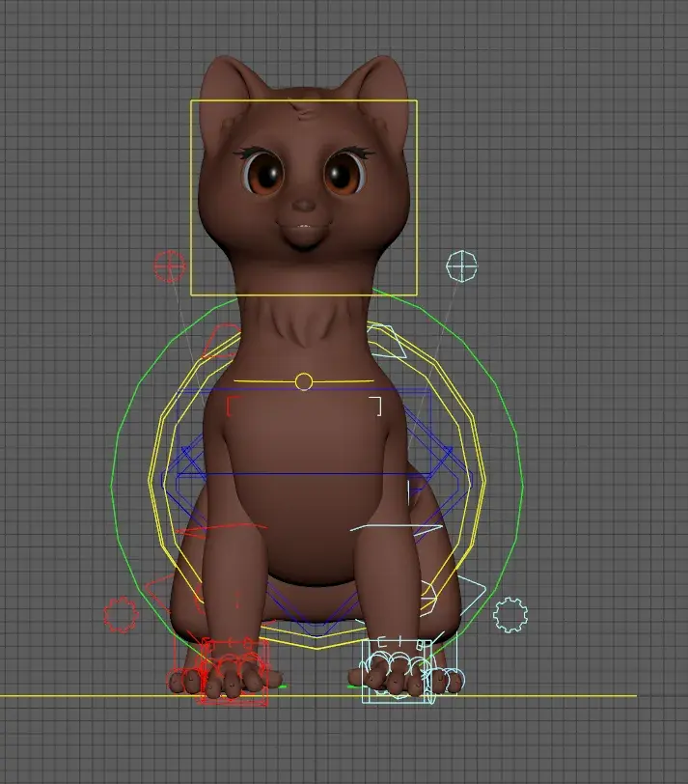
Task: Select the red gear-shaped control
Action: 121,615
